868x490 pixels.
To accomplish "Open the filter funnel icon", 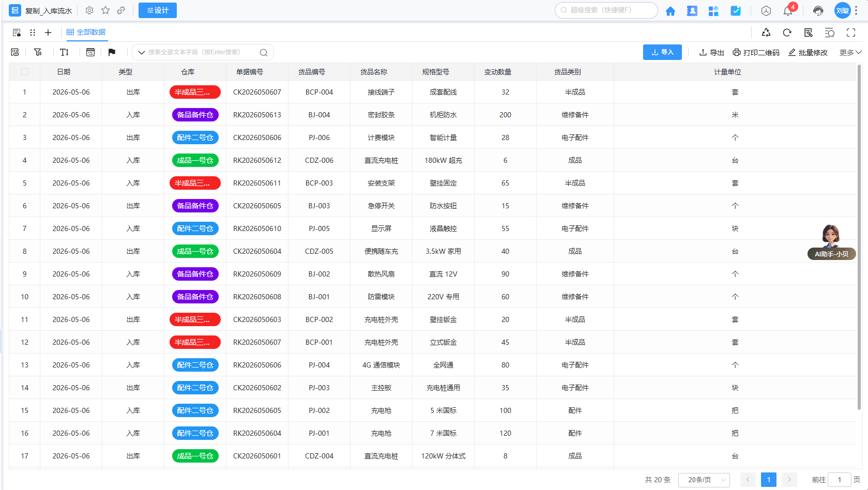I will click(x=38, y=52).
